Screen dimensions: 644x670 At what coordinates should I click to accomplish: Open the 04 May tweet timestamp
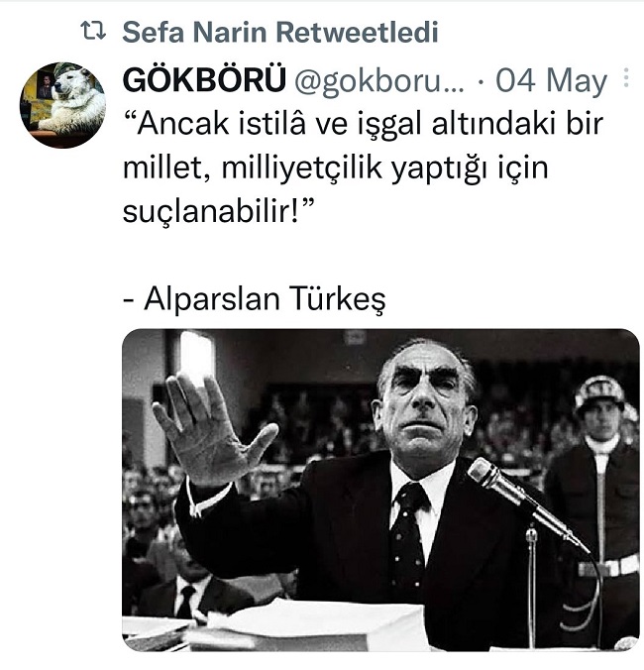(x=551, y=80)
